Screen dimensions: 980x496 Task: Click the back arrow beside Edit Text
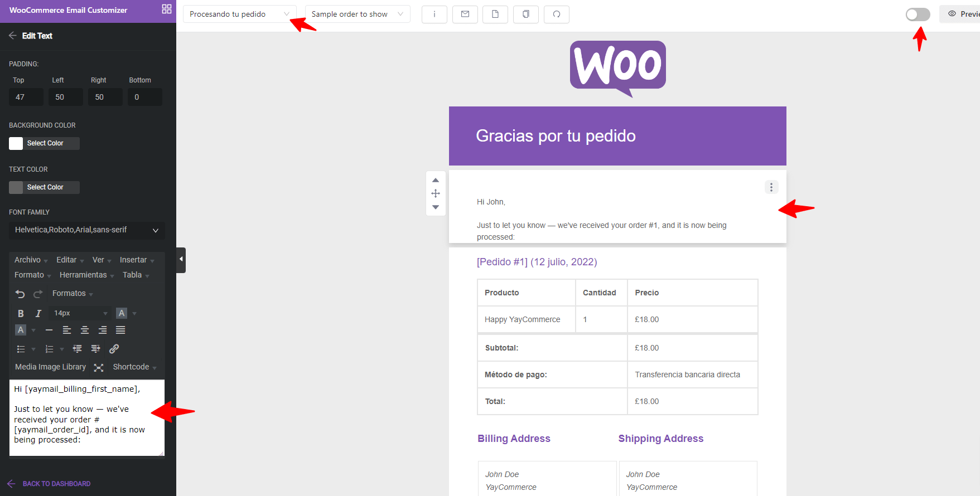coord(13,36)
